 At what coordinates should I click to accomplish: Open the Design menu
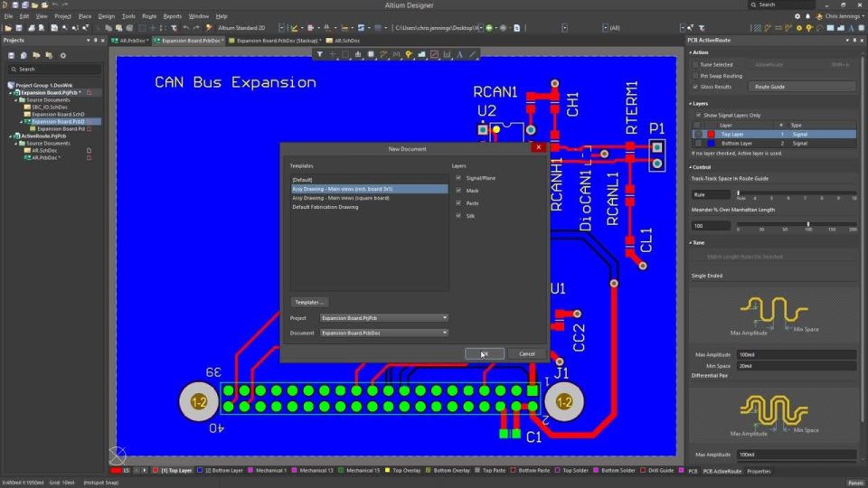pos(107,16)
